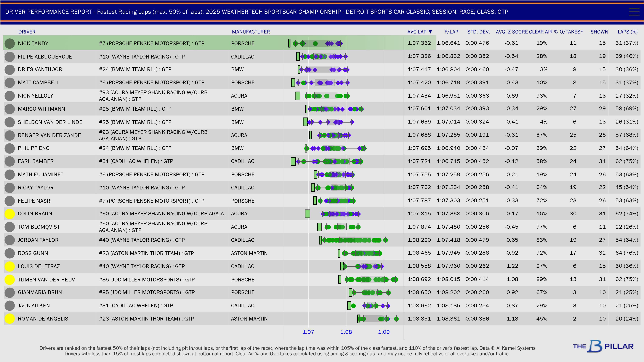Click Tom Blomqvist's shown laps value 11
The height and width of the screenshot is (362, 644).
point(602,227)
